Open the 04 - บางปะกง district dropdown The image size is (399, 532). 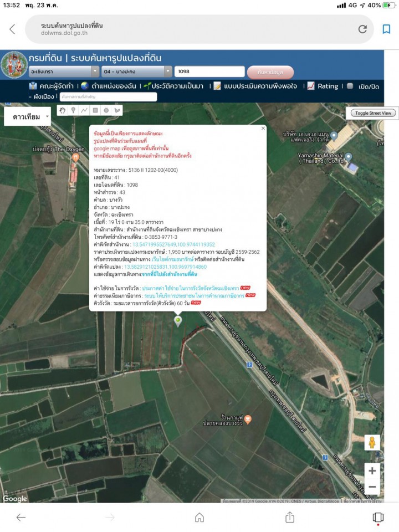pyautogui.click(x=136, y=71)
